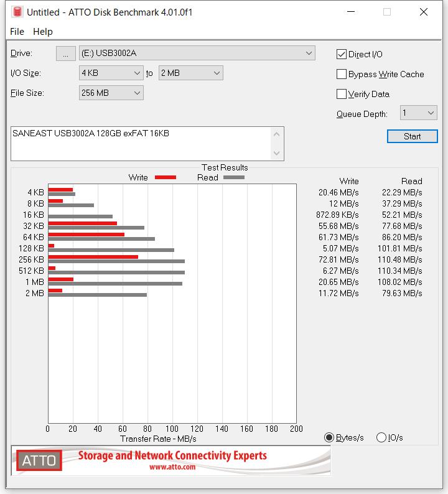448x494 pixels.
Task: Click the red Write legend swatch
Action: [x=166, y=177]
